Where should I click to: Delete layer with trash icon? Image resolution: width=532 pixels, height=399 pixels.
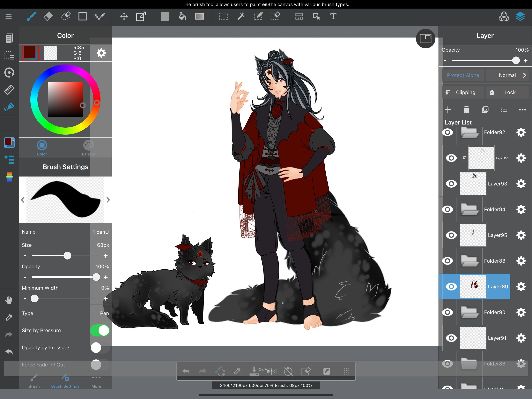click(466, 110)
